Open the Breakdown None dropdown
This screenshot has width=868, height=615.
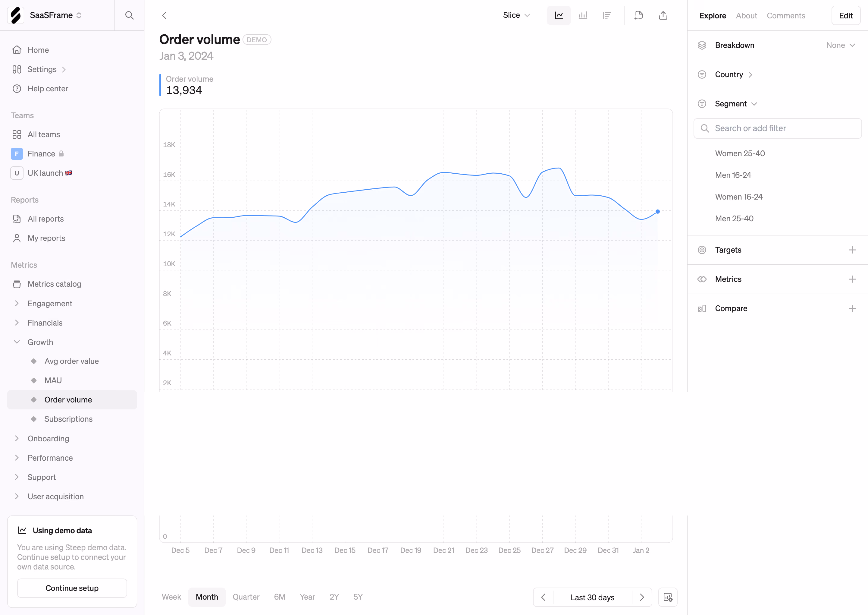[x=840, y=46]
